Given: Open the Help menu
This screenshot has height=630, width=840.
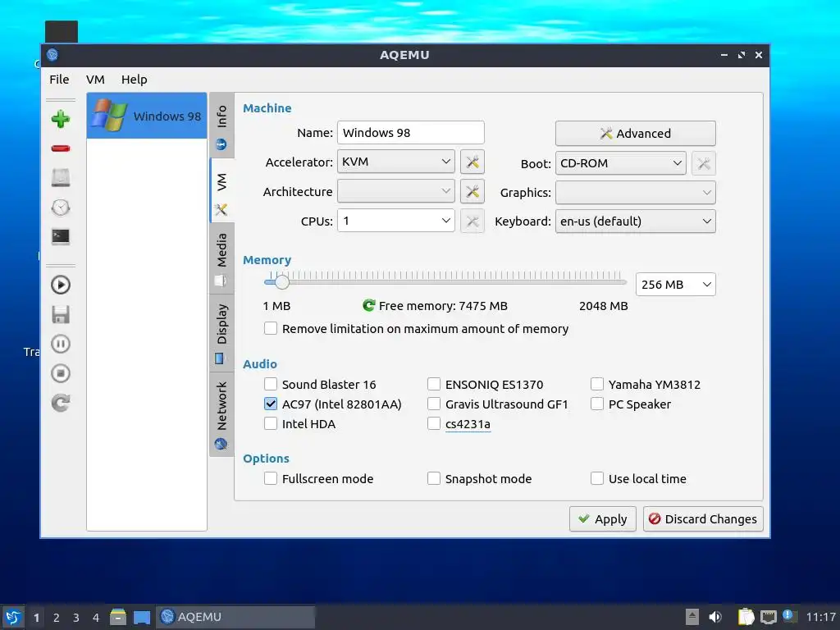Looking at the screenshot, I should pyautogui.click(x=134, y=80).
